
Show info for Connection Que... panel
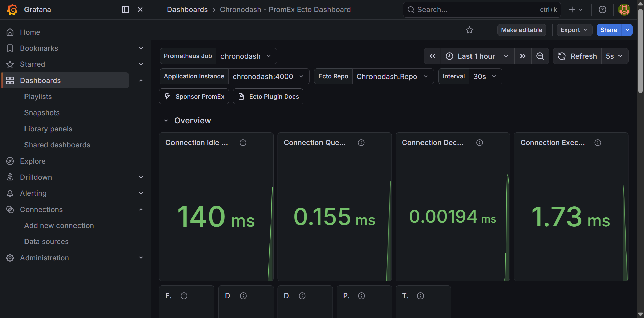pos(361,143)
